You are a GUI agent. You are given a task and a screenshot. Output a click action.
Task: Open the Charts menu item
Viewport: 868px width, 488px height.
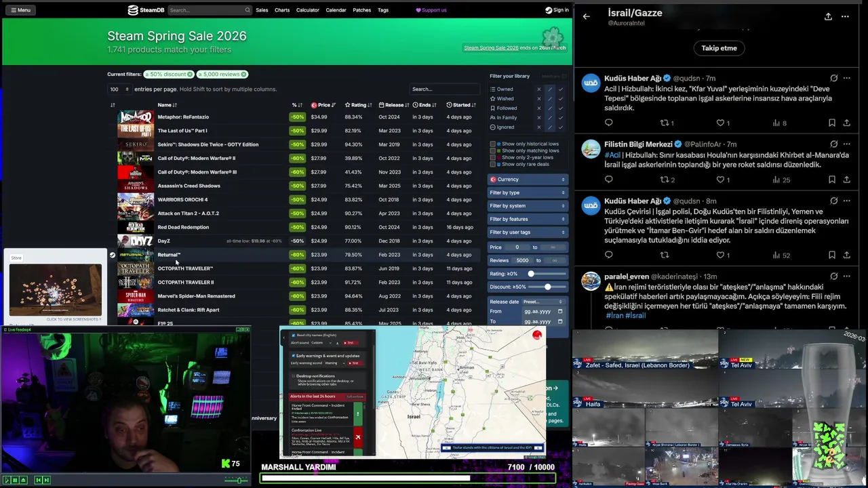pos(282,10)
